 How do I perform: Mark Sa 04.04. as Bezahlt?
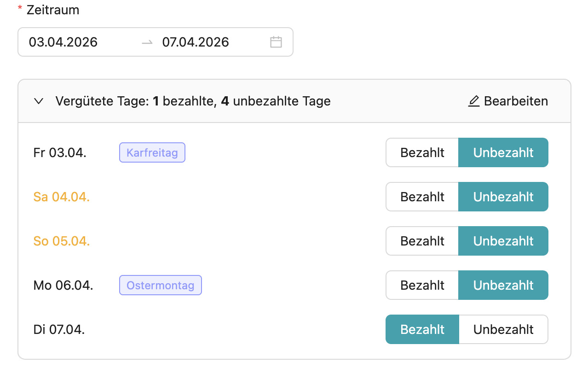click(x=422, y=197)
